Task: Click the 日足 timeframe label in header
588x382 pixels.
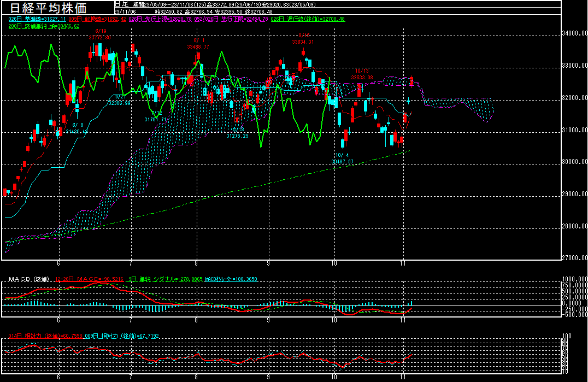Action: point(121,4)
